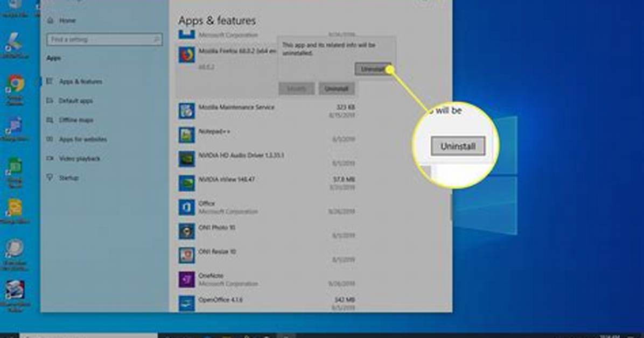
Task: Click the Find a setting search box
Action: tap(104, 39)
